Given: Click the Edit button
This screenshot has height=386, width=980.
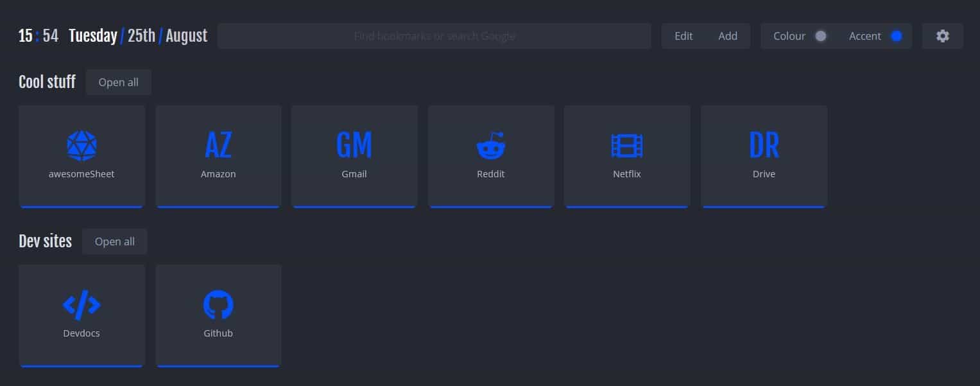Looking at the screenshot, I should coord(683,36).
